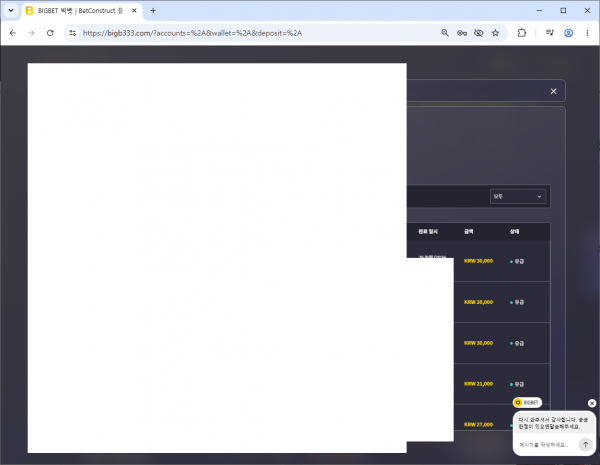Open the media control icon in toolbar
Image resolution: width=600 pixels, height=465 pixels.
550,33
